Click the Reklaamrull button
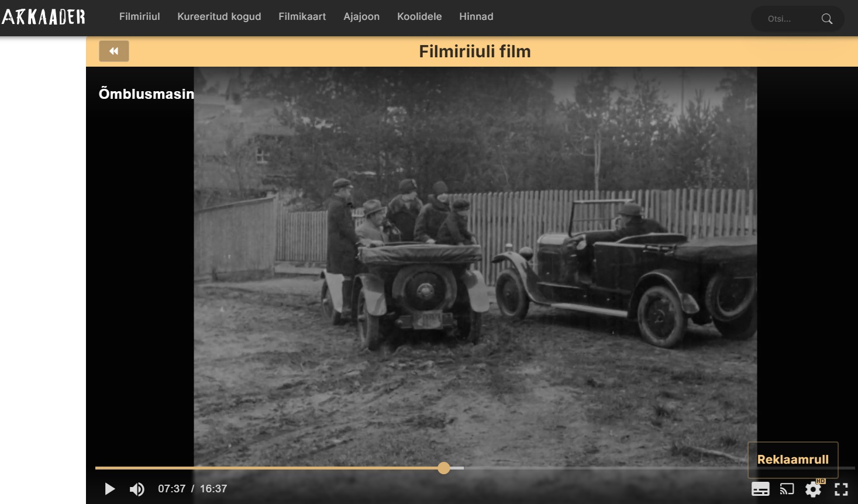 coord(792,460)
